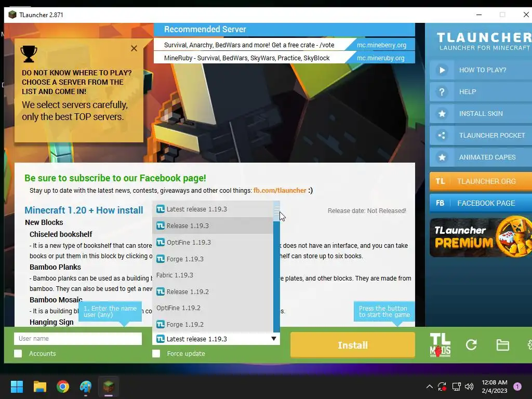532x399 pixels.
Task: Open the FACEBOOK PAGE button
Action: [x=481, y=203]
